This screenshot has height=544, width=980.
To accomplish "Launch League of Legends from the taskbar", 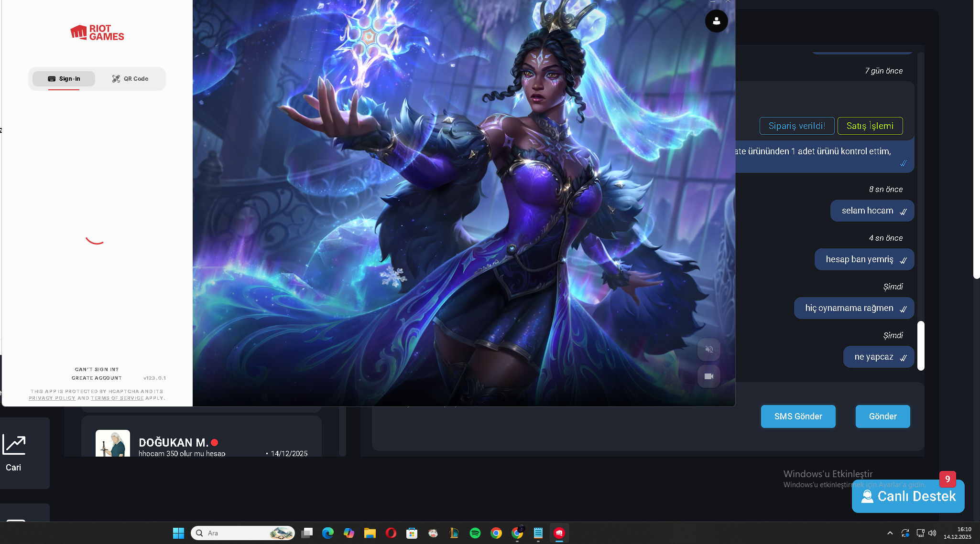I will point(454,533).
